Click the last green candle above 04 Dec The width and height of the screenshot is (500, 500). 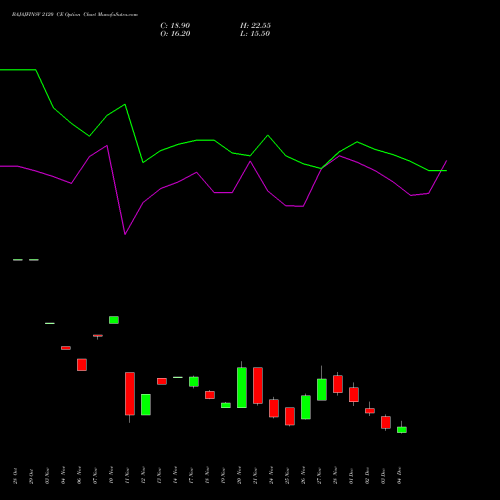coord(402,430)
